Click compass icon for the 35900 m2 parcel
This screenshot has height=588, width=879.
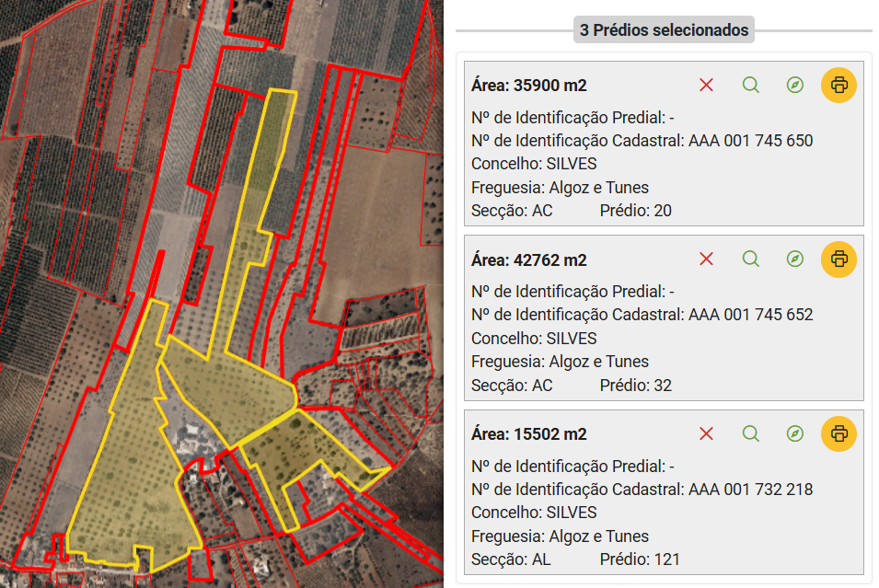click(x=795, y=85)
